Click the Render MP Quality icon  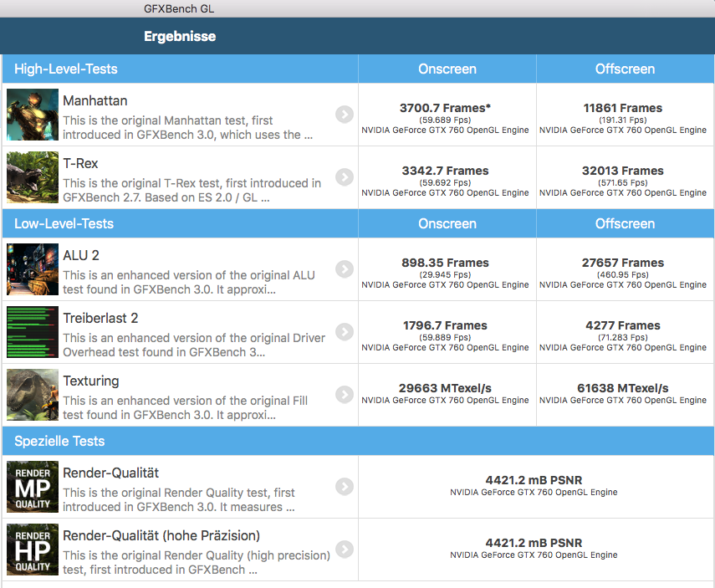click(33, 487)
